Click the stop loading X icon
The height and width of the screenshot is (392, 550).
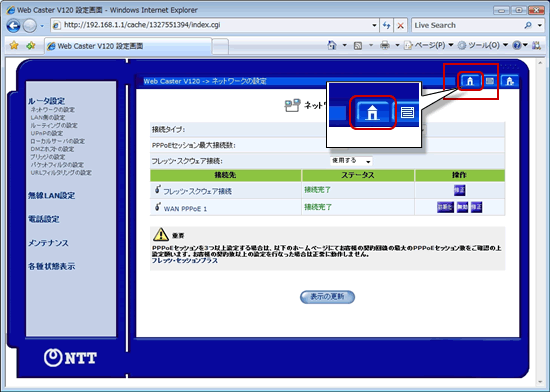tap(400, 25)
